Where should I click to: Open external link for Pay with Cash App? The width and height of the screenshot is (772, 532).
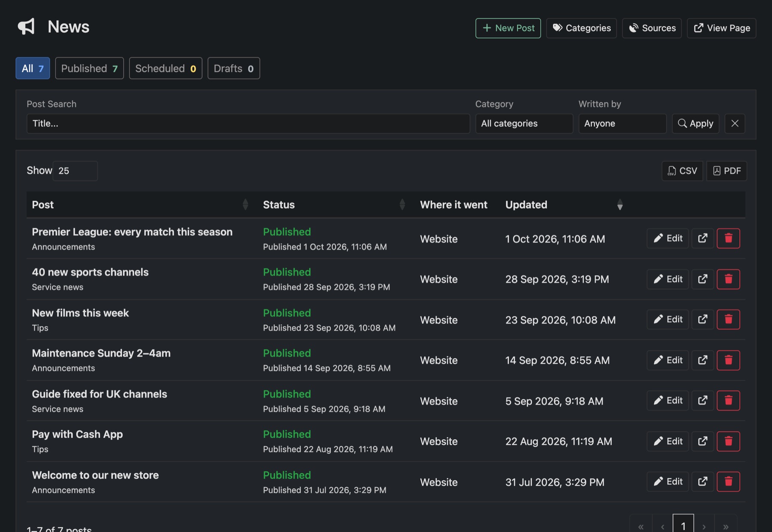[x=703, y=441]
